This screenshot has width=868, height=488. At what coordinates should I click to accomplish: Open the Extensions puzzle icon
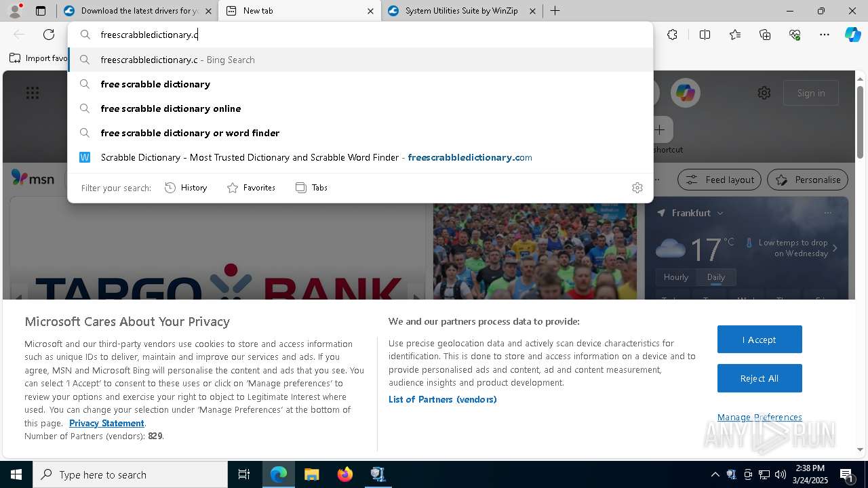point(672,35)
